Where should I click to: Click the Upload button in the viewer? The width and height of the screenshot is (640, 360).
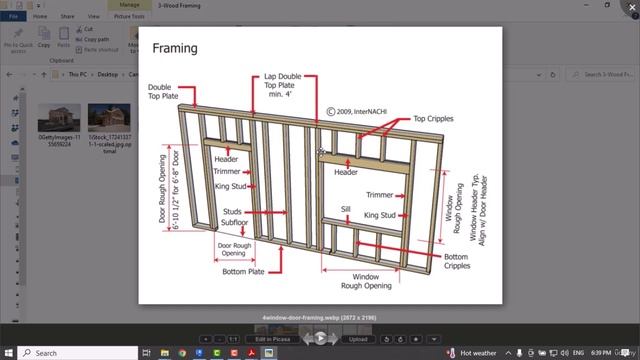click(358, 339)
